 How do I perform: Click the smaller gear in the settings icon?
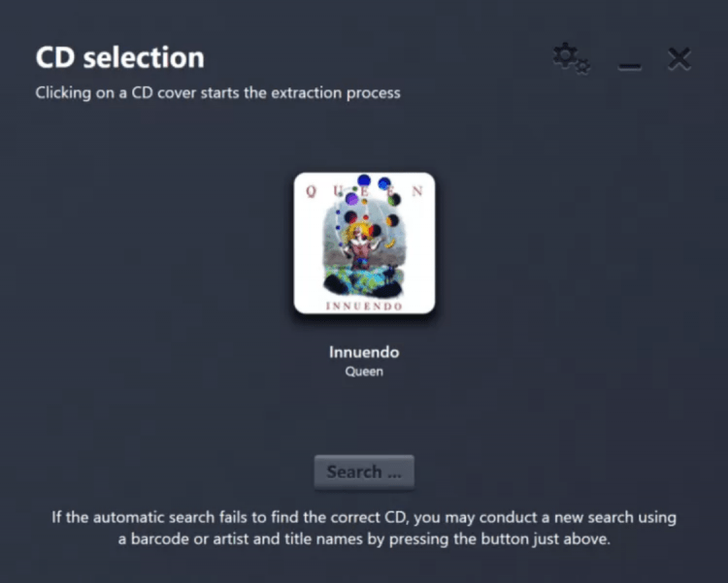click(x=582, y=67)
